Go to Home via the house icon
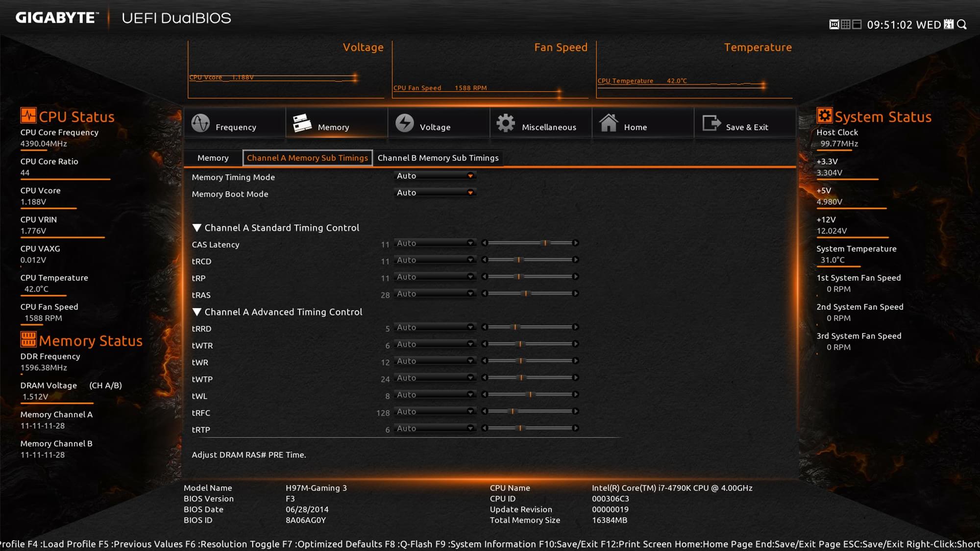Viewport: 980px width, 551px height. [x=609, y=122]
